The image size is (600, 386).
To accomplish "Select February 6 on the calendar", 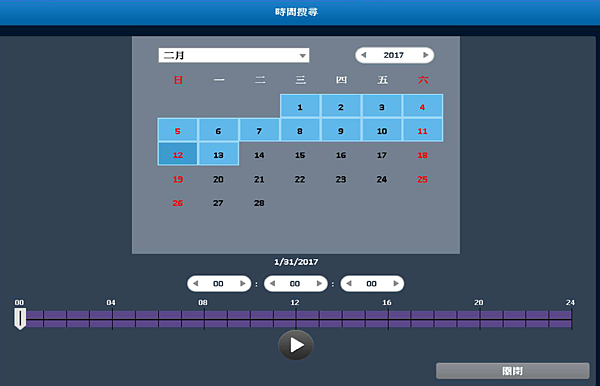I will [x=218, y=130].
